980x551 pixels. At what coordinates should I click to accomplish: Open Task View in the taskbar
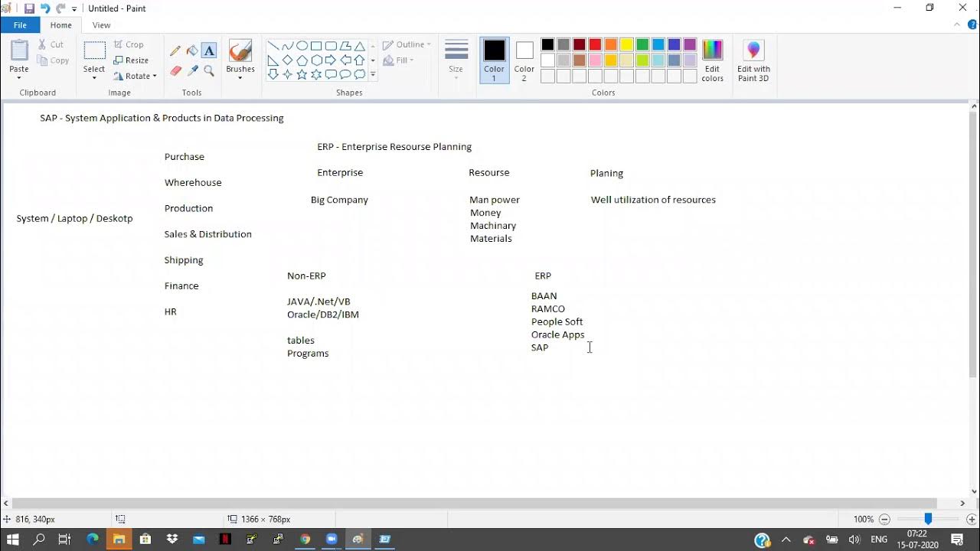(64, 540)
